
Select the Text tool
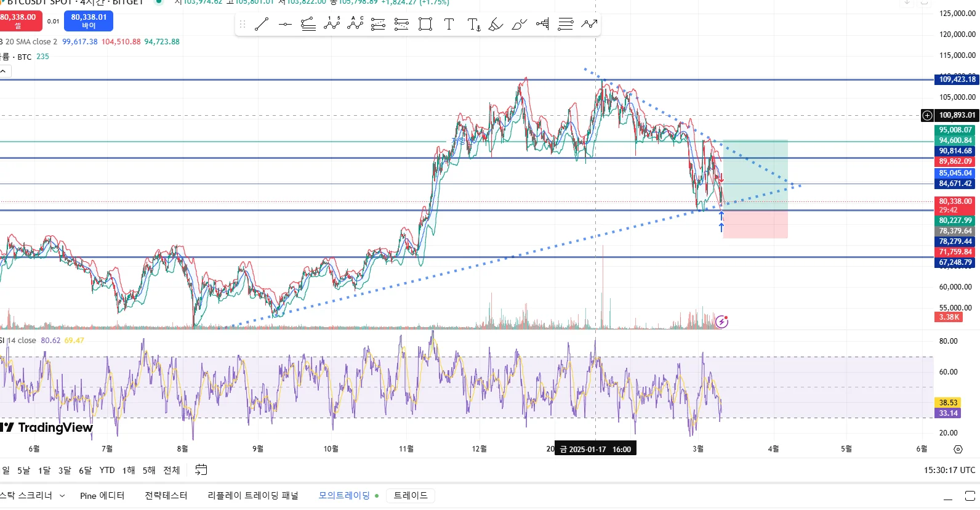point(449,24)
